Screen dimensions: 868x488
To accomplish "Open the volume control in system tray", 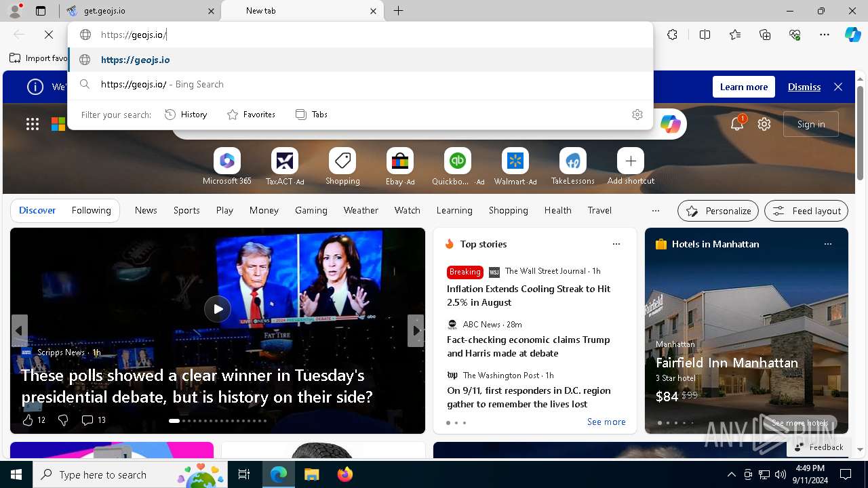I will point(781,474).
